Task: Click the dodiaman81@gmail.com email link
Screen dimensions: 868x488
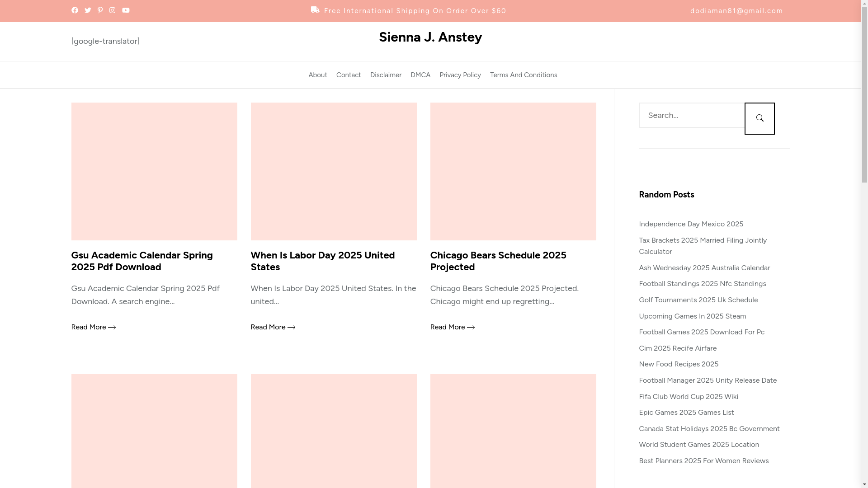Action: pyautogui.click(x=736, y=11)
